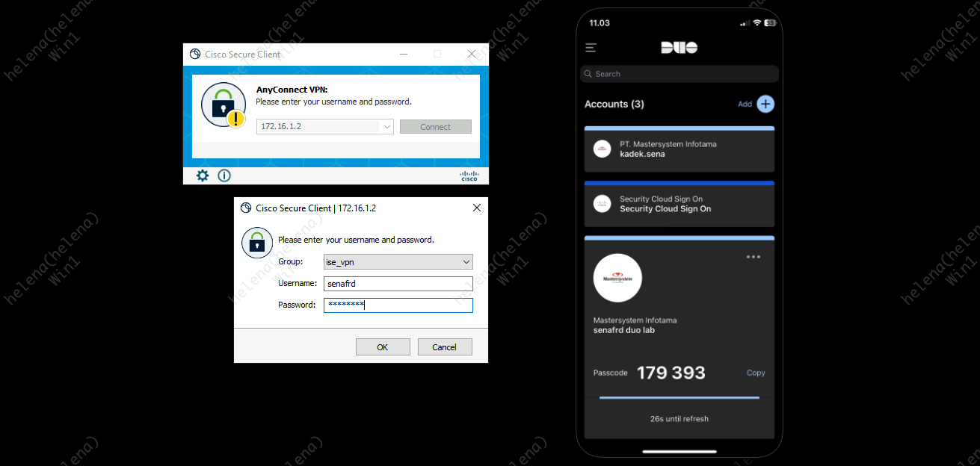Screen dimensions: 980x466
Task: Click the VPN padlock warning icon
Action: [224, 105]
